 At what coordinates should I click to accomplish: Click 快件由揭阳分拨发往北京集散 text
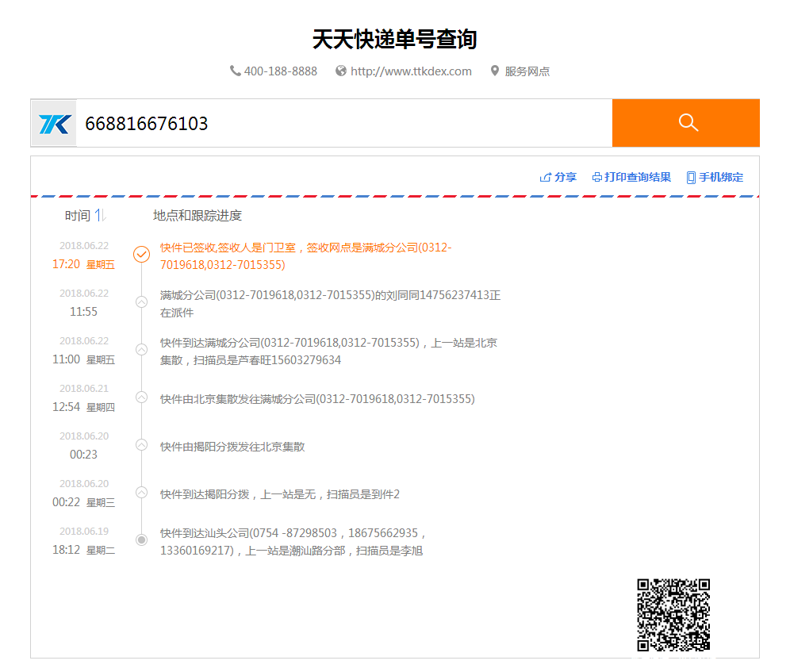(232, 447)
